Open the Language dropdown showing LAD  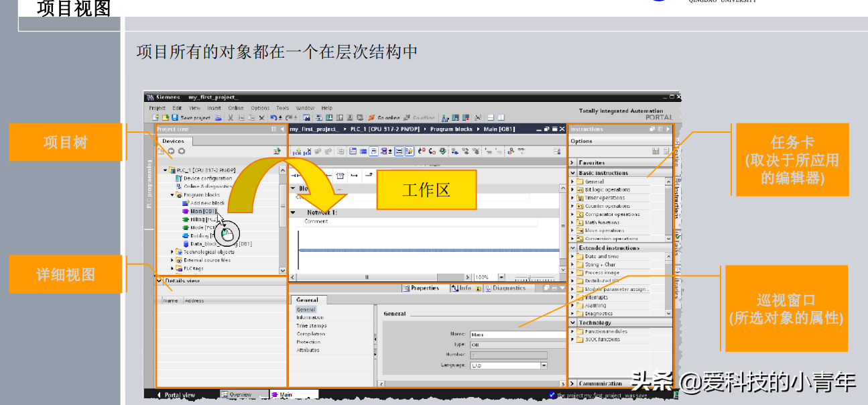pos(544,365)
